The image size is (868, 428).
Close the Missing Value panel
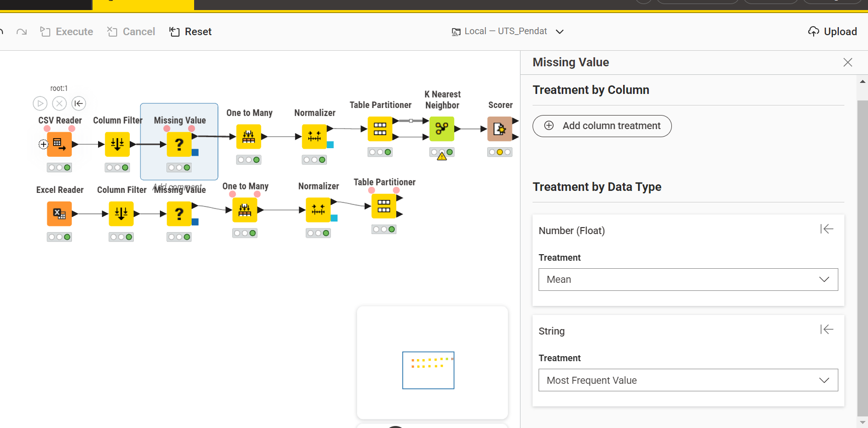point(848,62)
